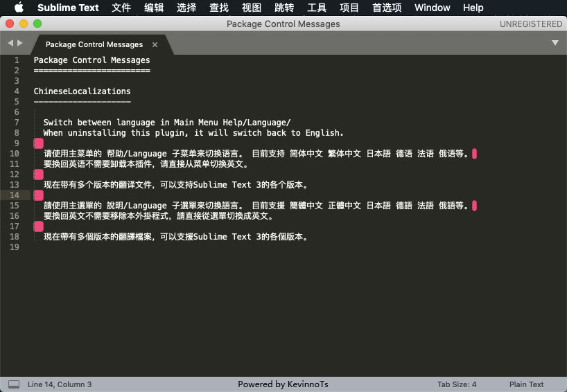The height and width of the screenshot is (392, 567).
Task: Close the window with the red button
Action: (x=10, y=24)
